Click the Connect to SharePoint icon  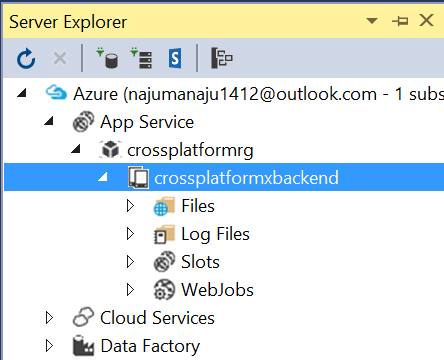(x=175, y=58)
